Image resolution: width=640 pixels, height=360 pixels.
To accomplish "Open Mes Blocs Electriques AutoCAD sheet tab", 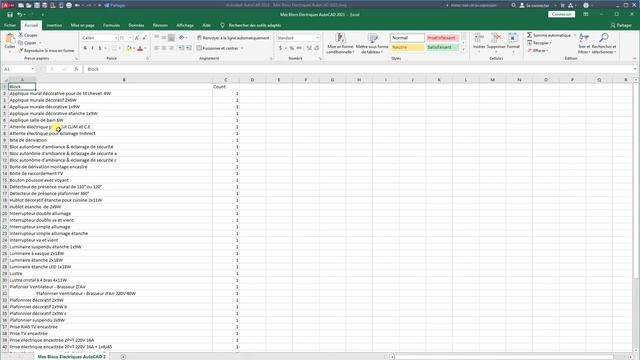I will [71, 357].
